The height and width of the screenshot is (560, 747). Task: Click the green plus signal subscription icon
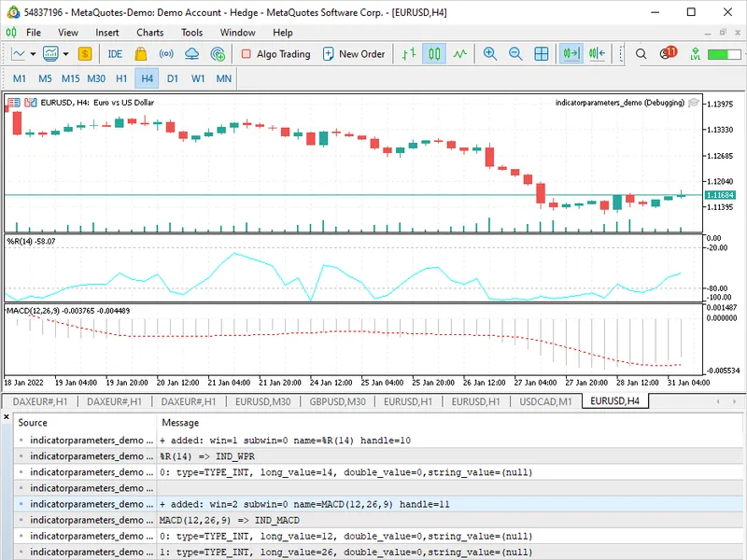point(218,54)
